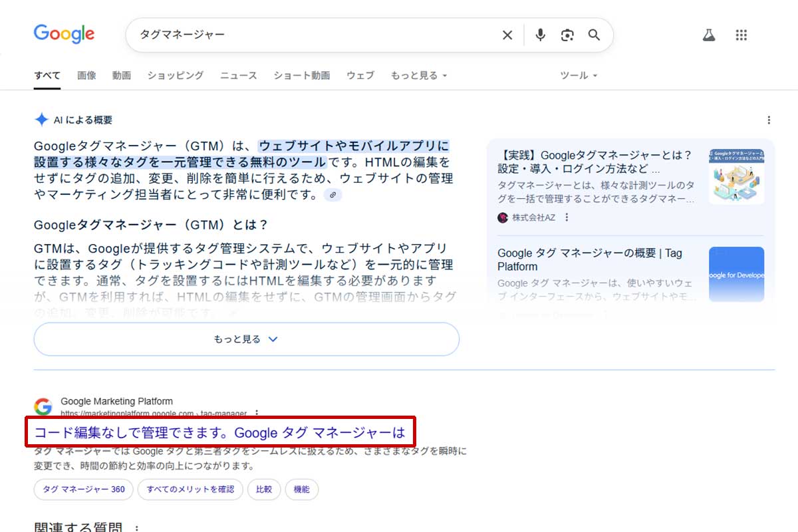Start voice search with the microphone icon

(x=541, y=35)
